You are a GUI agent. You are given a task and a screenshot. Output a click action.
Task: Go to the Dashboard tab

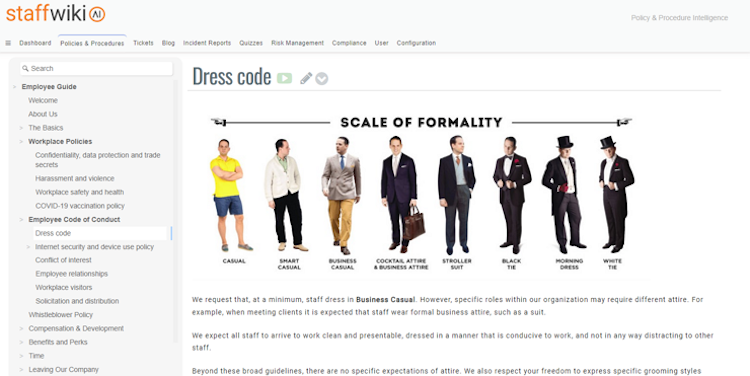[35, 43]
